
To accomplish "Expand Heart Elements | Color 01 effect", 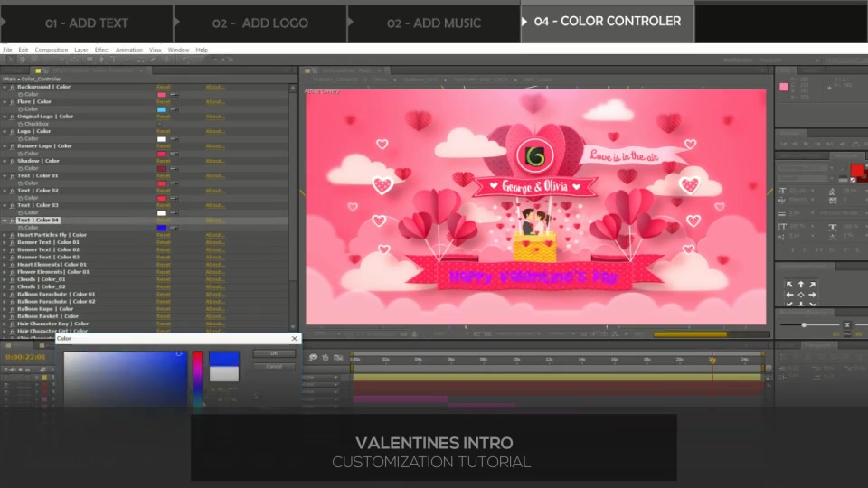I will (5, 265).
